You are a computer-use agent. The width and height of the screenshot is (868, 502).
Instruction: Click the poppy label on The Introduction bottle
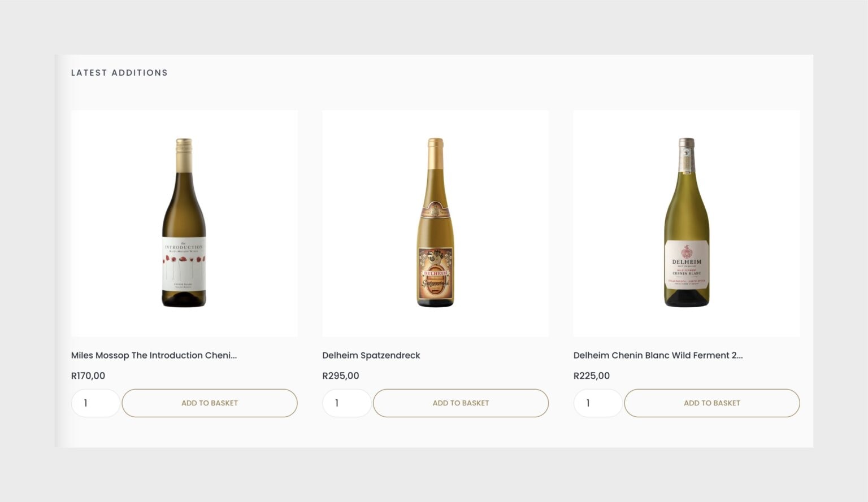point(184,265)
